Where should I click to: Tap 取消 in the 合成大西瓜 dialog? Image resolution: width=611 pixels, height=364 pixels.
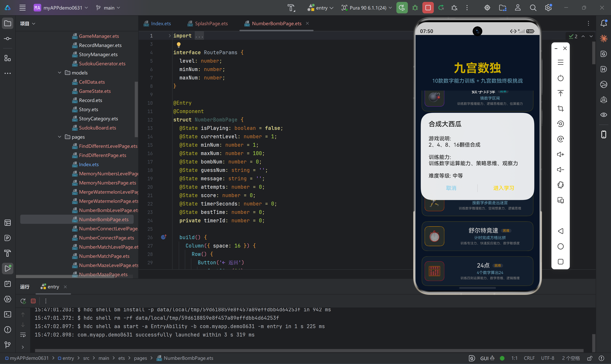[451, 188]
